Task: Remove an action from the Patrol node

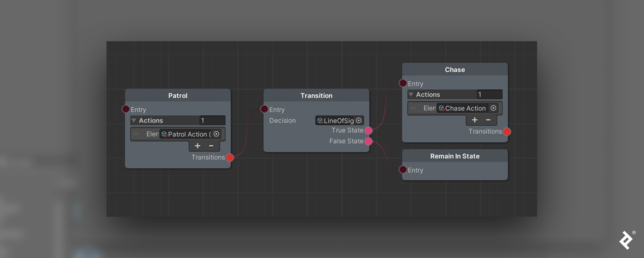Action: (x=211, y=145)
